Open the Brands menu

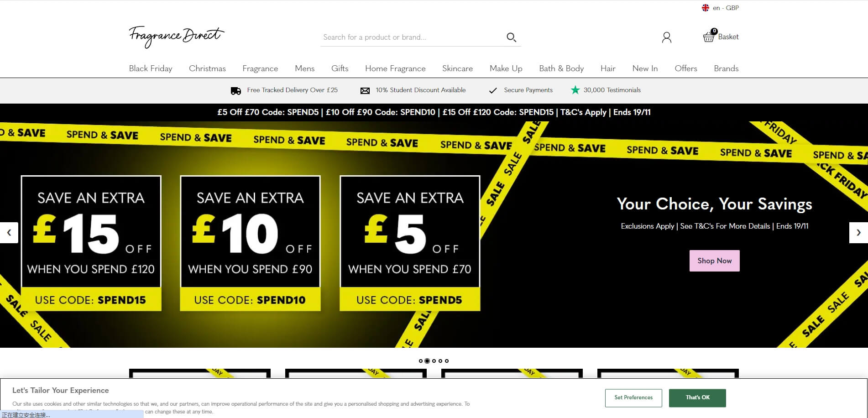pyautogui.click(x=726, y=68)
